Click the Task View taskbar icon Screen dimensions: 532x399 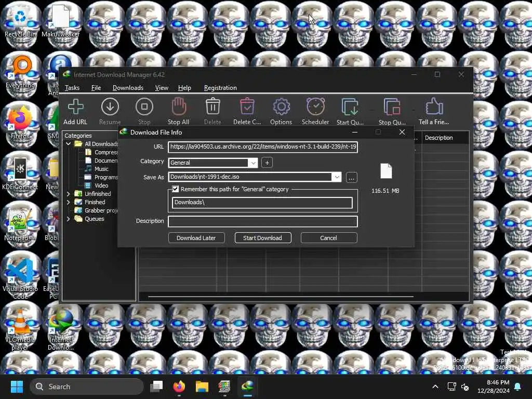coord(156,387)
